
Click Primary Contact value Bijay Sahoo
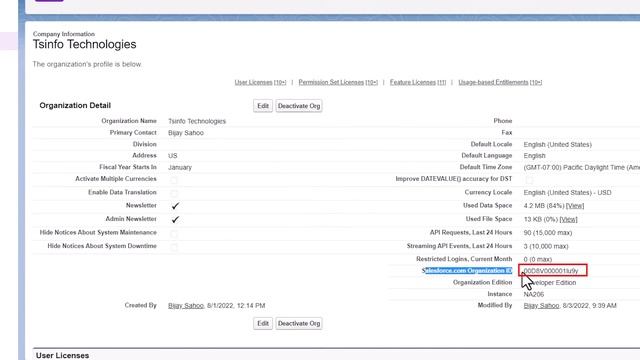coord(186,133)
